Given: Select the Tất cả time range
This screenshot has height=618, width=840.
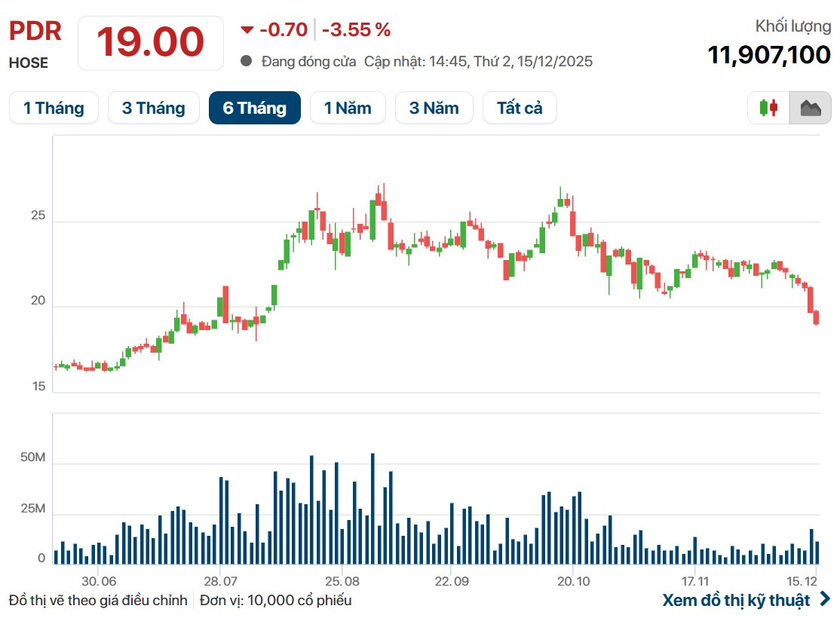Looking at the screenshot, I should click(x=520, y=108).
